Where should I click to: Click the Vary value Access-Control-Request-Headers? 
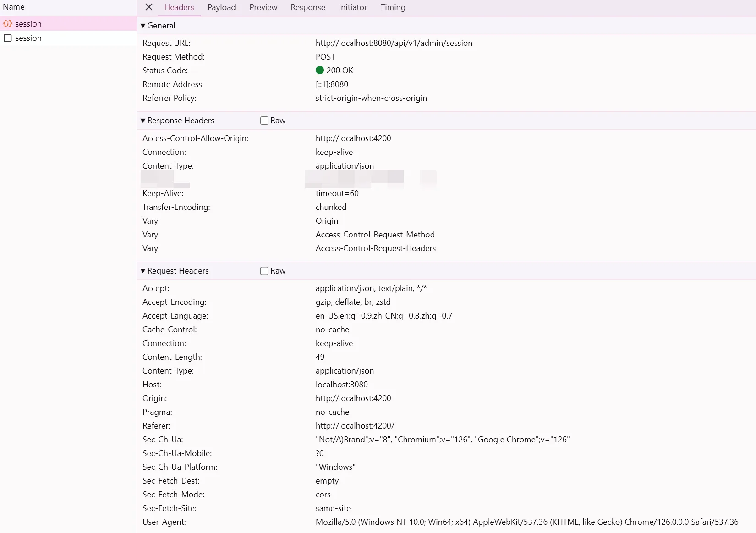pos(376,248)
